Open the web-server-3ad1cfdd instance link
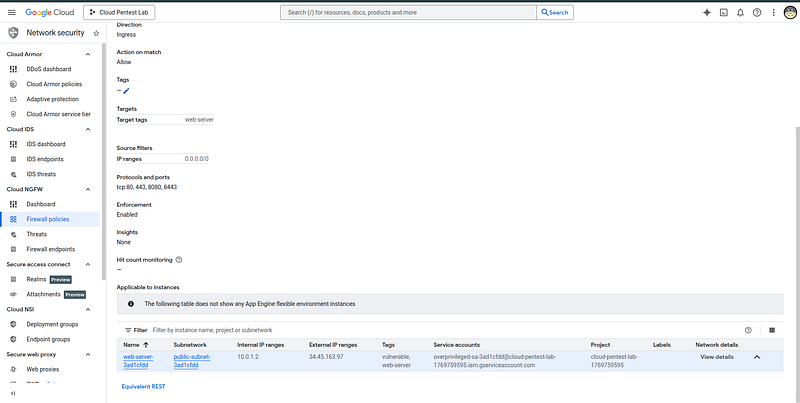This screenshot has width=800, height=403. click(138, 361)
